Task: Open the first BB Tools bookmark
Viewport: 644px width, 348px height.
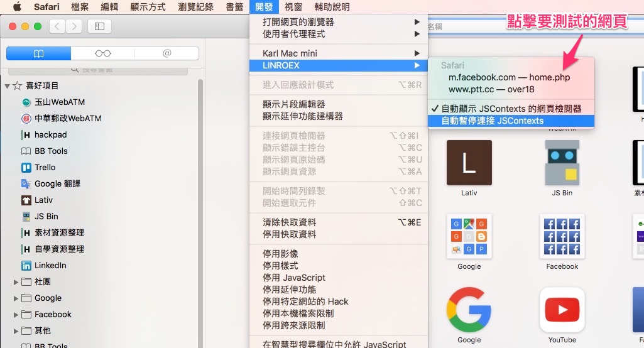Action: (x=45, y=151)
